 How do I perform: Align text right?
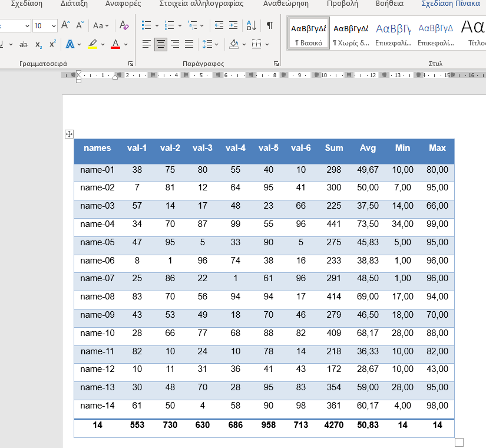click(175, 44)
